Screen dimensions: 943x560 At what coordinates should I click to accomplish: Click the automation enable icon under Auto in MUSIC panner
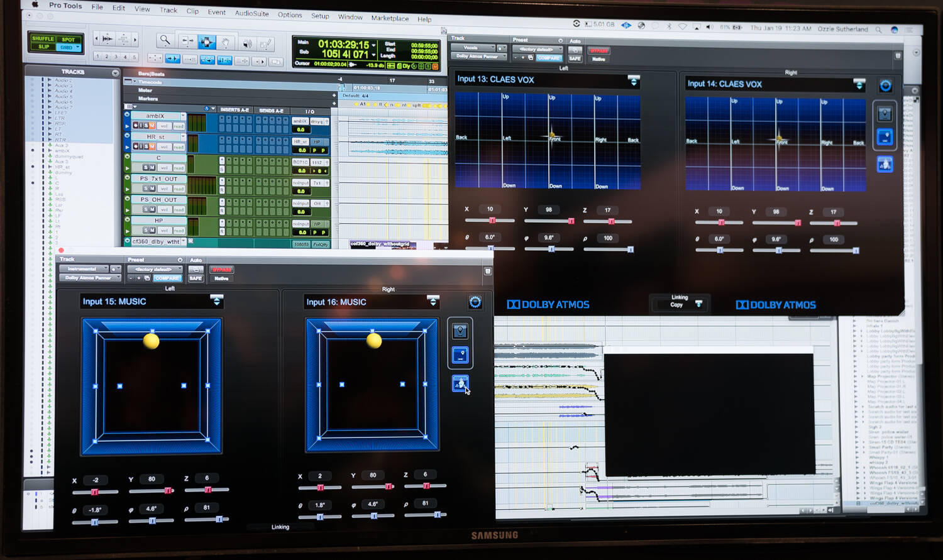tap(196, 269)
